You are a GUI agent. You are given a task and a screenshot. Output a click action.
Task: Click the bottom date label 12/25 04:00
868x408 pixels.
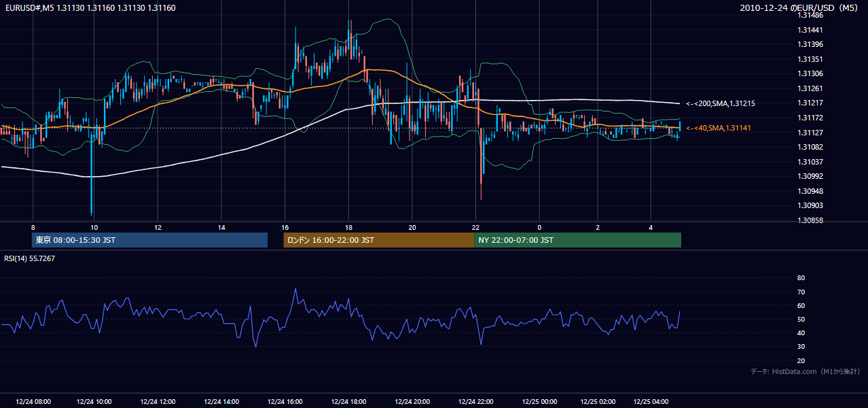click(x=651, y=401)
